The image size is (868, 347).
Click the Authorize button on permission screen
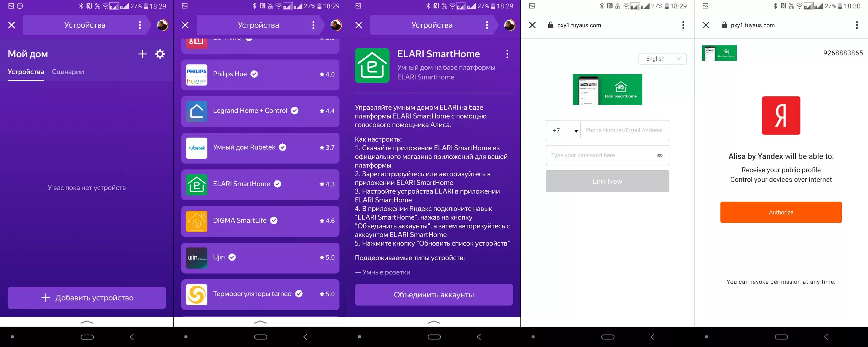click(x=781, y=212)
